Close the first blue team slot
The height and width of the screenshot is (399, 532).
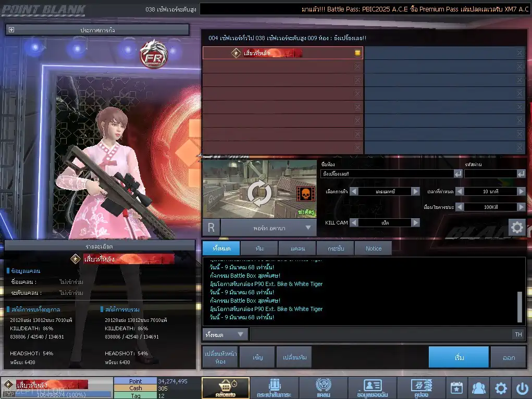(x=520, y=53)
